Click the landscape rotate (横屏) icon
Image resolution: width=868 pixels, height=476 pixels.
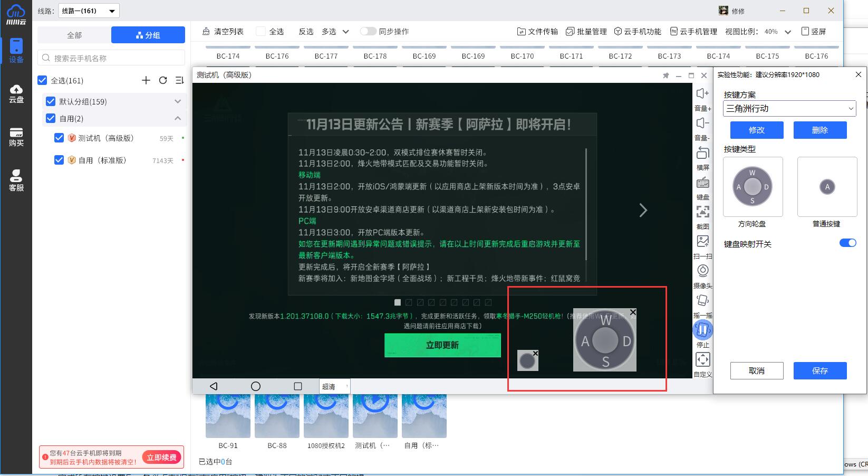[x=702, y=154]
